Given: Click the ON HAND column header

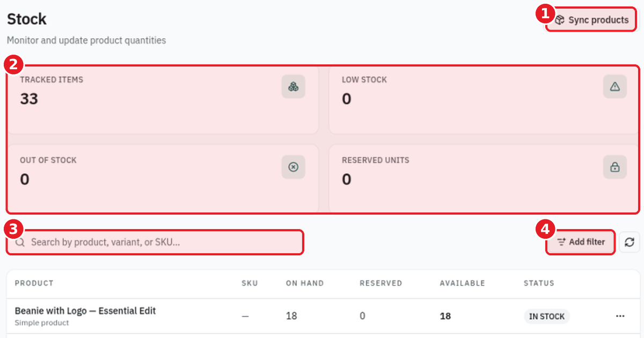Looking at the screenshot, I should click(x=305, y=283).
